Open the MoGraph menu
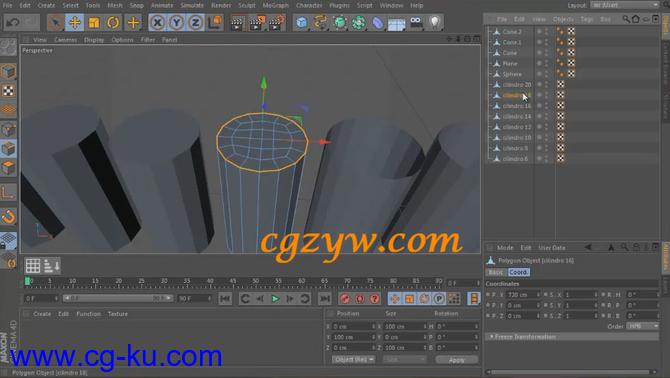The width and height of the screenshot is (670, 378). coord(275,6)
